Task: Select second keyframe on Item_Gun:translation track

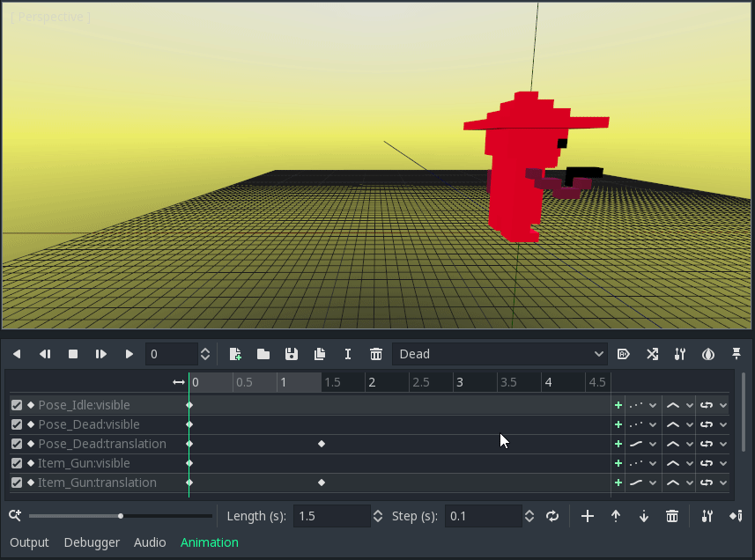Action: 322,483
